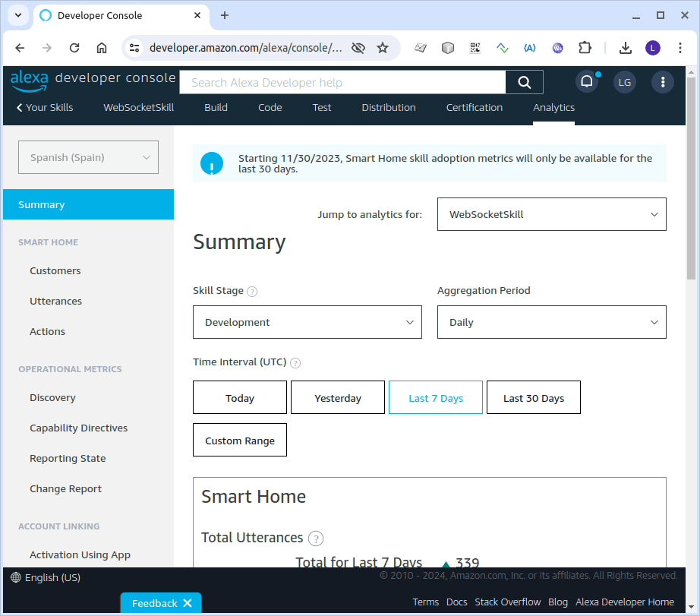This screenshot has height=616, width=700.
Task: Open the Aggregation Period Daily dropdown
Action: [551, 322]
